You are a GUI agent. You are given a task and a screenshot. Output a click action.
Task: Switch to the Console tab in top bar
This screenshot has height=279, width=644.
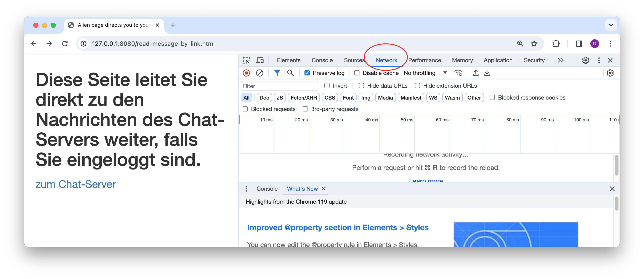click(x=322, y=60)
